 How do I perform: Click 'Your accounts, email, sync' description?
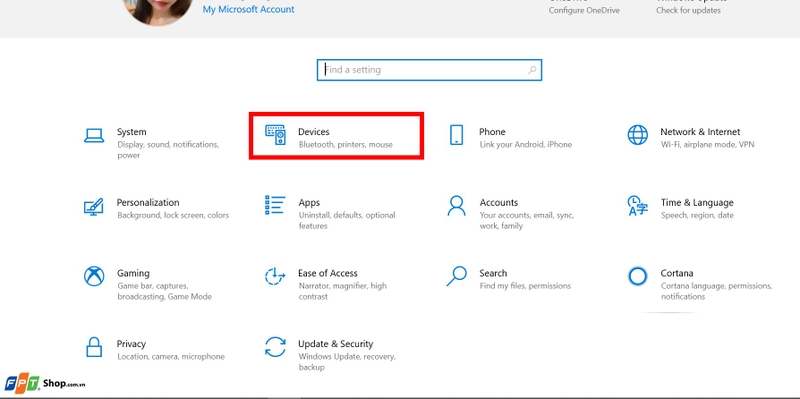click(527, 220)
